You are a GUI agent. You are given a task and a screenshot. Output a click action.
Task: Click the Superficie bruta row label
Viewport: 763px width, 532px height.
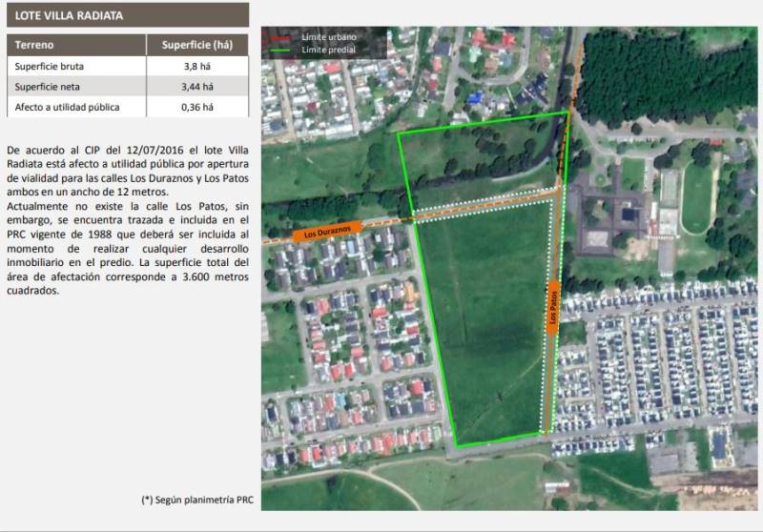(50, 66)
